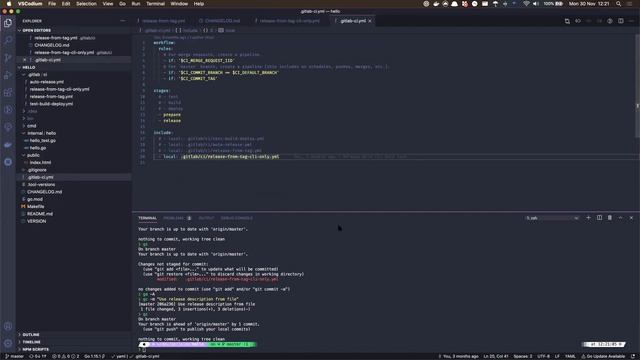Image resolution: width=640 pixels, height=360 pixels.
Task: Open the Terminal menu in menu bar
Action: point(156,4)
